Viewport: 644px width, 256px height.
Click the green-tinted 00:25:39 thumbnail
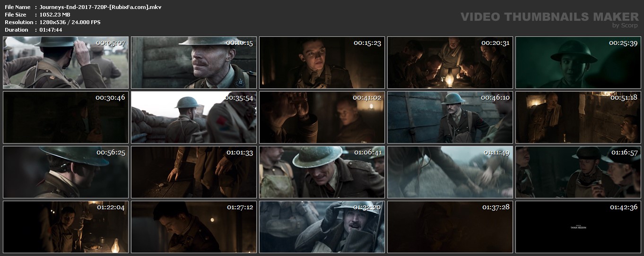(x=578, y=63)
